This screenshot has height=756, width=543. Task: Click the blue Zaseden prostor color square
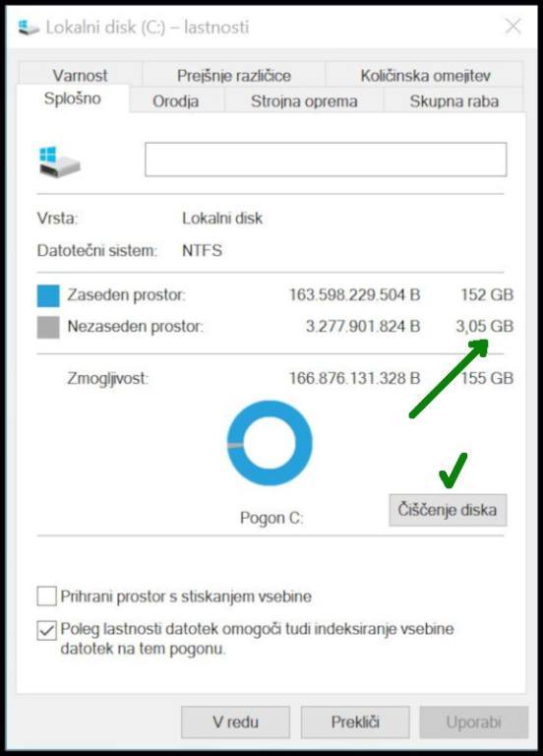pyautogui.click(x=48, y=295)
